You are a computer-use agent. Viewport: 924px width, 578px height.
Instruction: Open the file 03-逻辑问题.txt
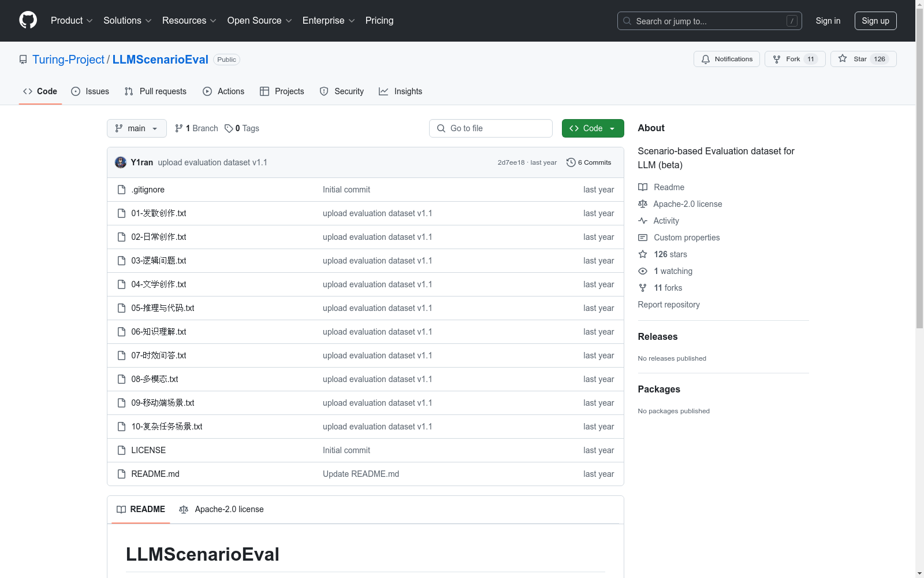(x=159, y=261)
